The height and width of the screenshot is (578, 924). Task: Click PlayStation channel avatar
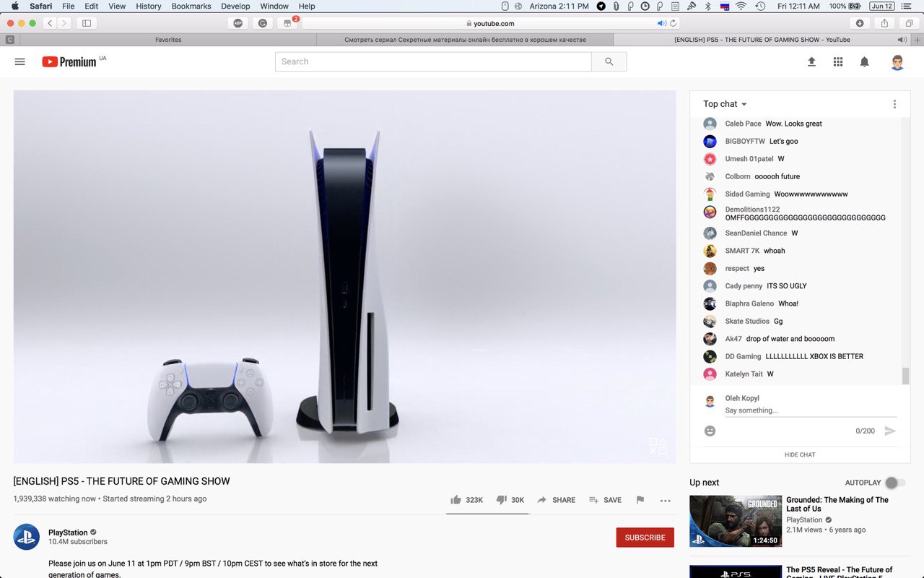tap(27, 537)
